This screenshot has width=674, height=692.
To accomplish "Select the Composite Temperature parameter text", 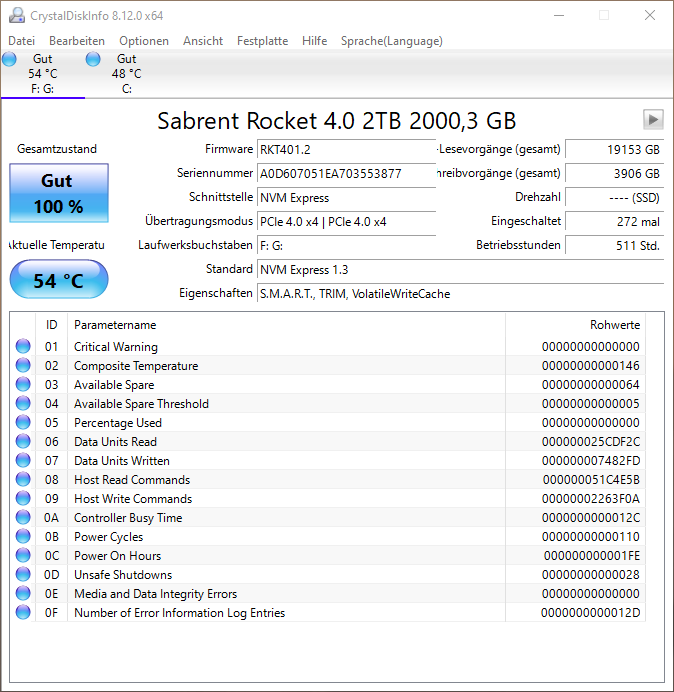I will [136, 366].
